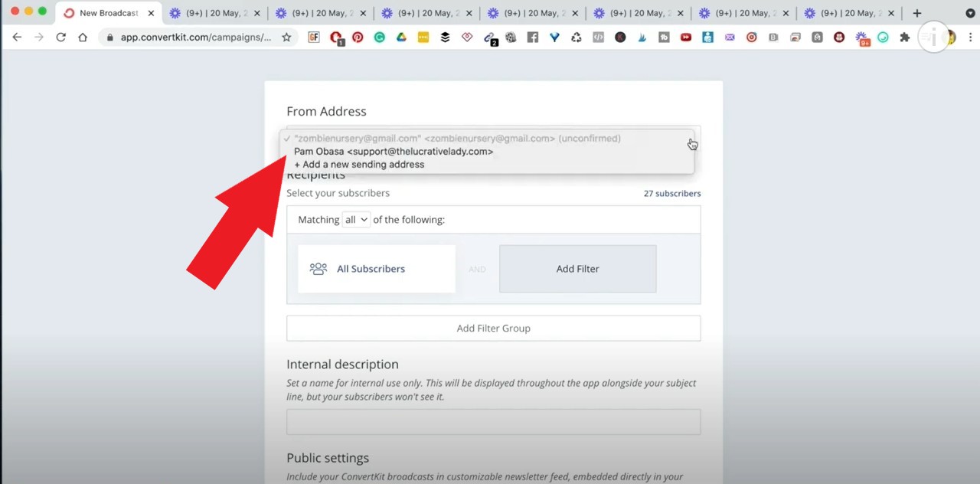Click the Facebook extension icon
The width and height of the screenshot is (980, 484).
(532, 37)
